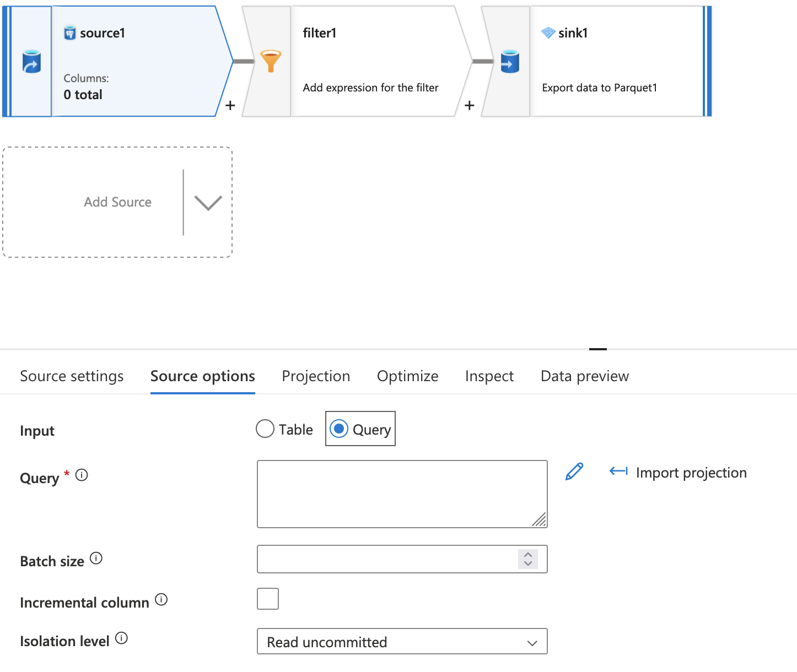Click info icon next to Incremental column
This screenshot has width=797, height=672.
click(161, 600)
